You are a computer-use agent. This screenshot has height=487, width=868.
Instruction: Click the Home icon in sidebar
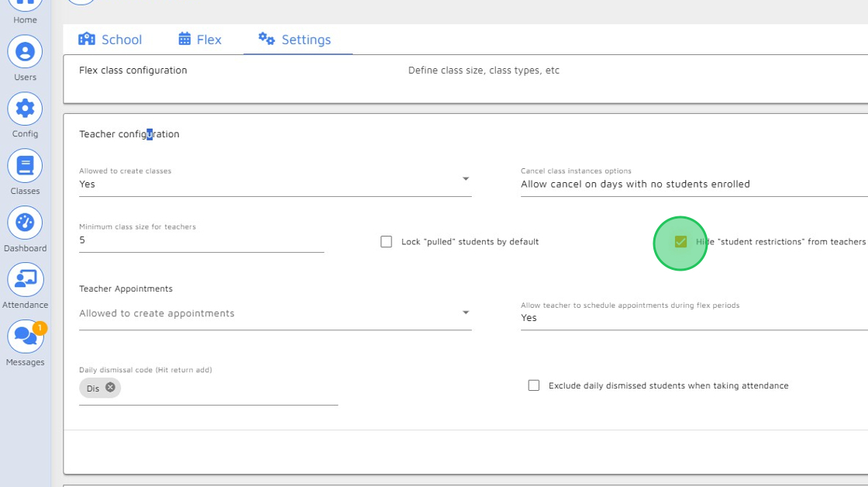pyautogui.click(x=25, y=6)
